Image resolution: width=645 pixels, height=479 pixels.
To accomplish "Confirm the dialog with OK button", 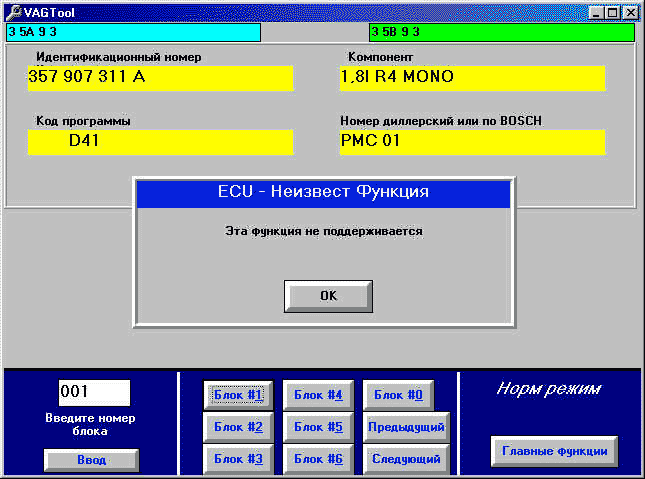I will [x=328, y=296].
